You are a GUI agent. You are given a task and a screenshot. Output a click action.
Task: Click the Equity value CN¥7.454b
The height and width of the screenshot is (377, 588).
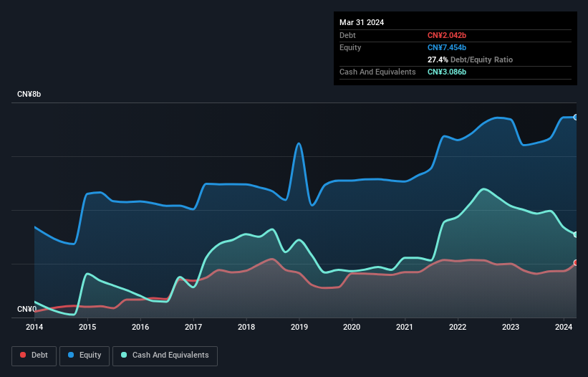(x=447, y=47)
